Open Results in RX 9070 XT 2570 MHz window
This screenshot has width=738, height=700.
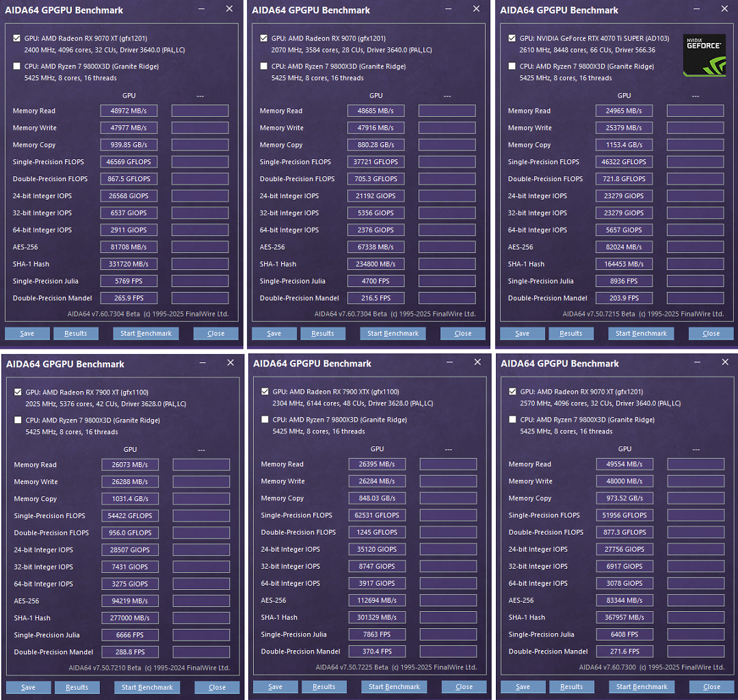point(572,687)
